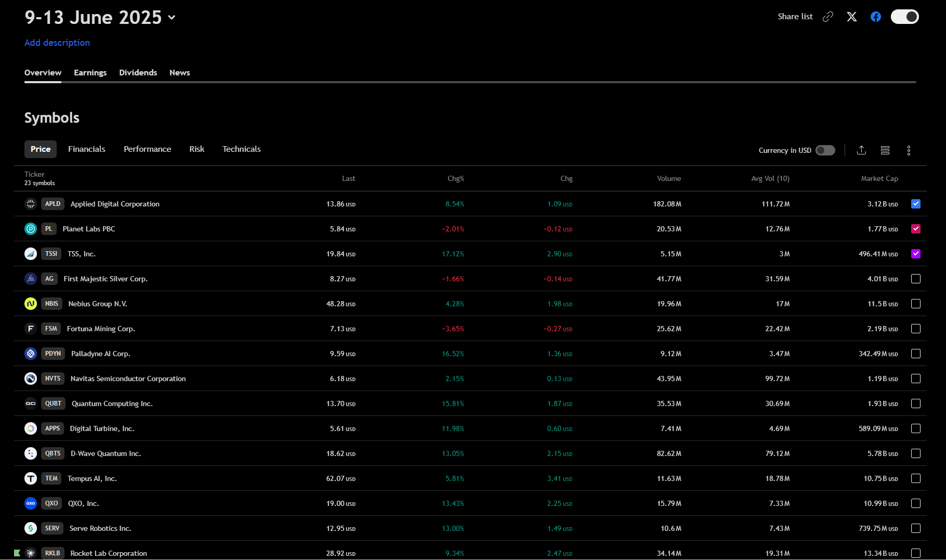Uncheck the Planet Labs PBC checkbox

click(916, 229)
